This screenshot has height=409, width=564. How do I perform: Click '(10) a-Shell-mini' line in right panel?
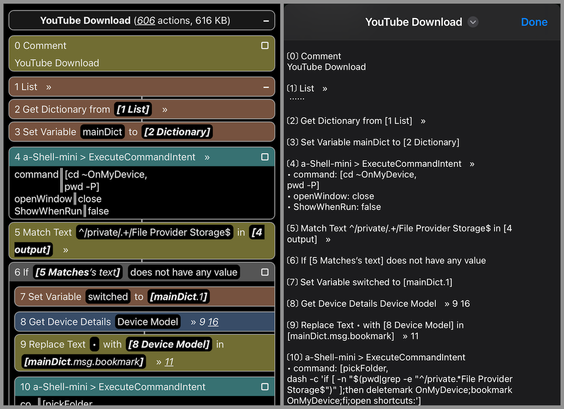click(x=376, y=358)
